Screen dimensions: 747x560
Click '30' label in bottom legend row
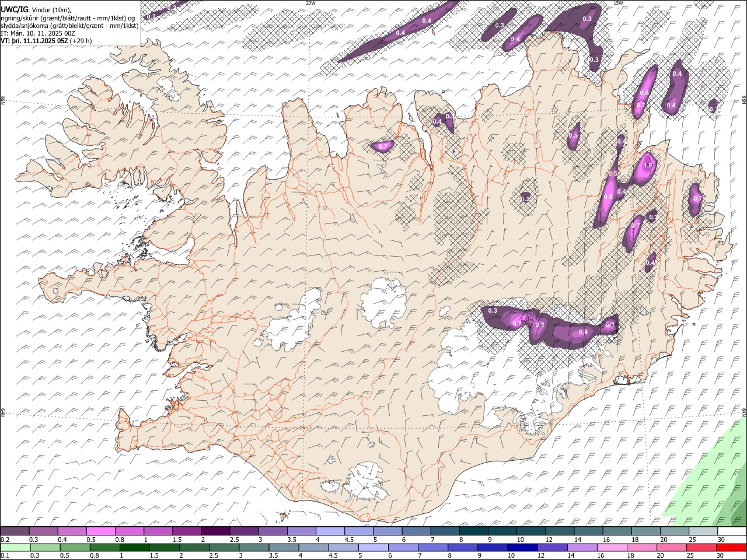pyautogui.click(x=721, y=555)
